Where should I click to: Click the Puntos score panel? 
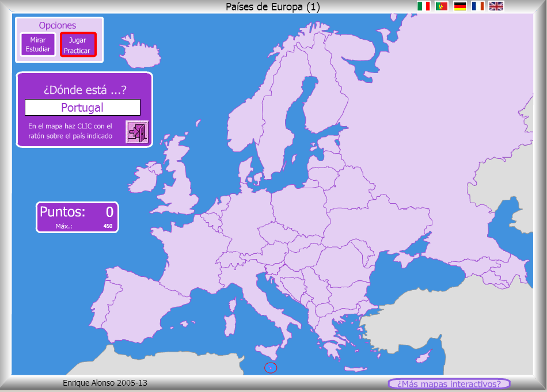[x=78, y=217]
